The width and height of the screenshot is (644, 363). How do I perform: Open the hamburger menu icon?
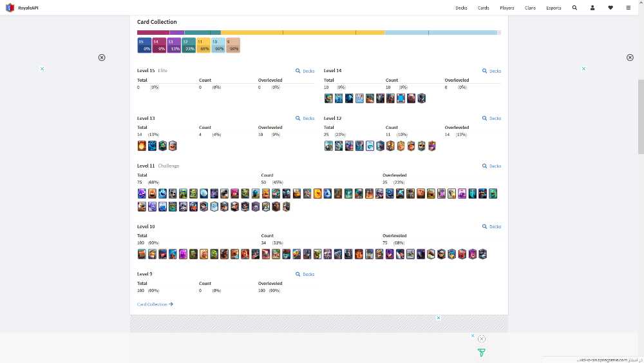(x=628, y=8)
